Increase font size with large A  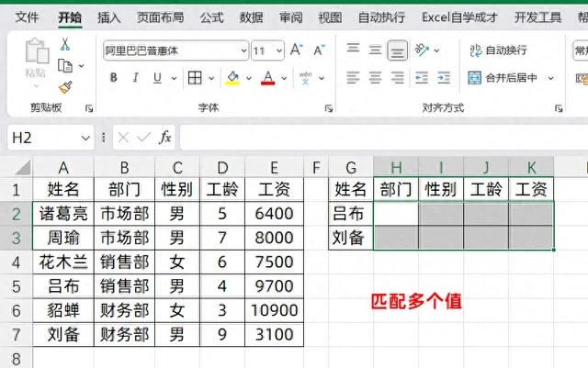point(296,50)
